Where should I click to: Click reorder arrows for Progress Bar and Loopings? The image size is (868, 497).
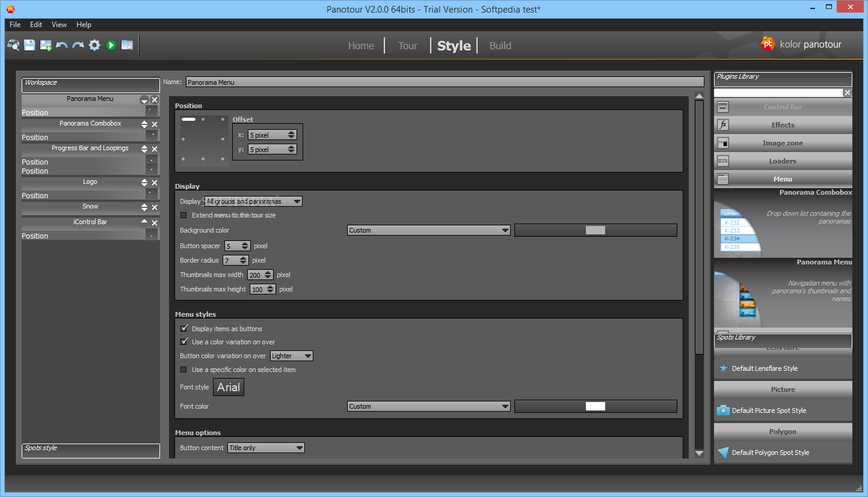[x=144, y=149]
